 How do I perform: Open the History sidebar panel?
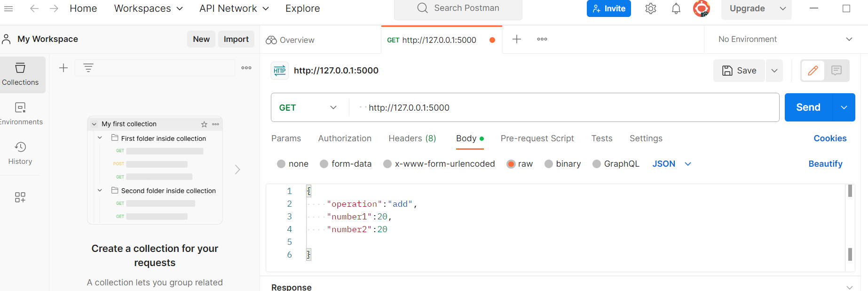point(20,154)
